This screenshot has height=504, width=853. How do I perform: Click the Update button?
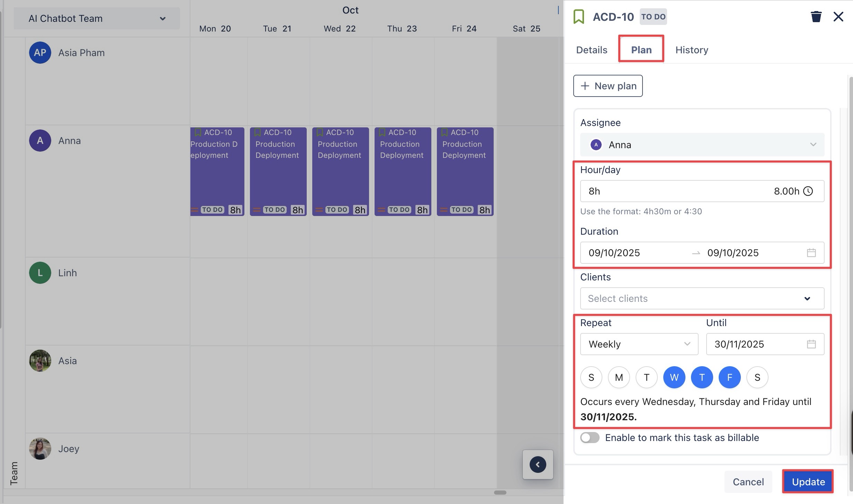point(808,481)
